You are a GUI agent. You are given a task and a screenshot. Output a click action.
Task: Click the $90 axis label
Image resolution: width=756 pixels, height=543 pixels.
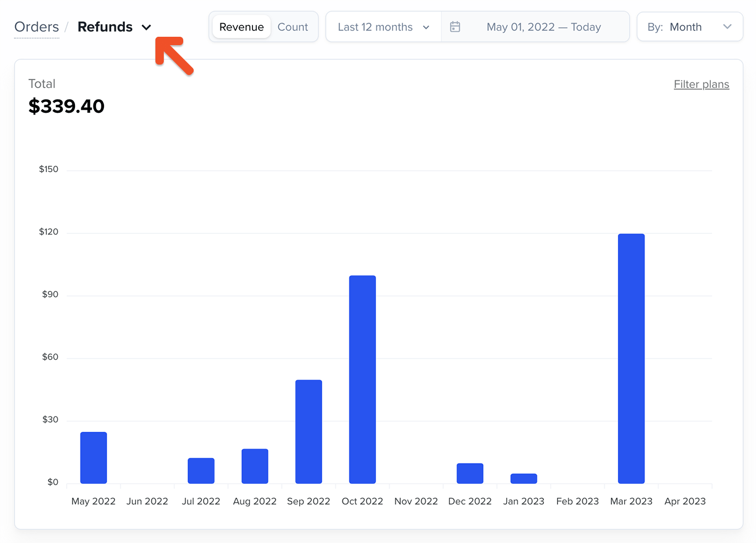[x=50, y=294]
